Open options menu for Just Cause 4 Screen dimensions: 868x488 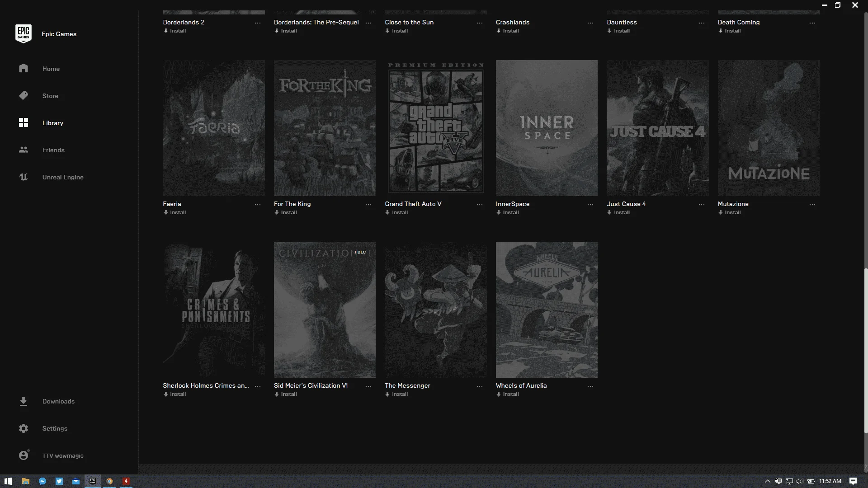tap(702, 205)
